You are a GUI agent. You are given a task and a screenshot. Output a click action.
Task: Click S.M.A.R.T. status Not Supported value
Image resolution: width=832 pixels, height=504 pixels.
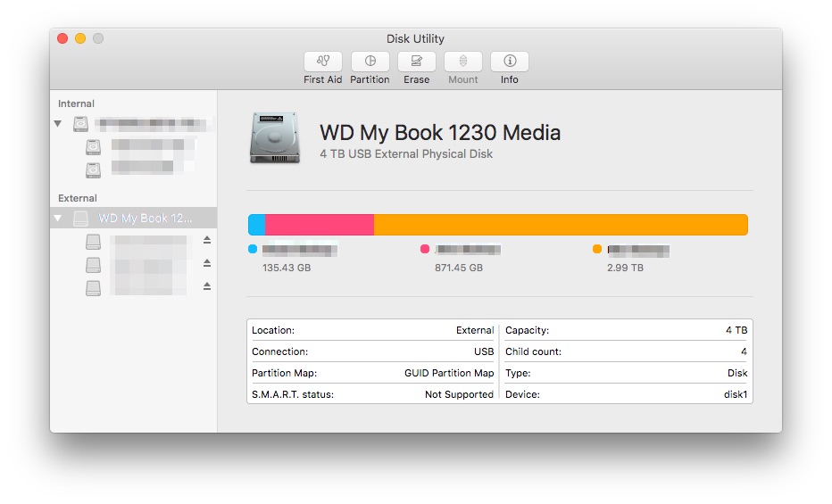click(459, 394)
